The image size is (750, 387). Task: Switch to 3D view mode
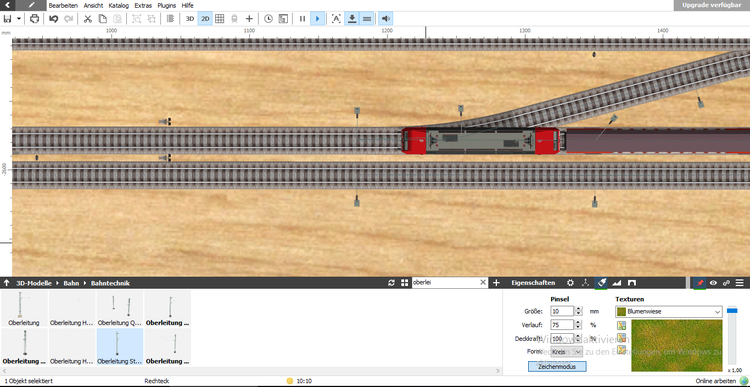(x=190, y=19)
